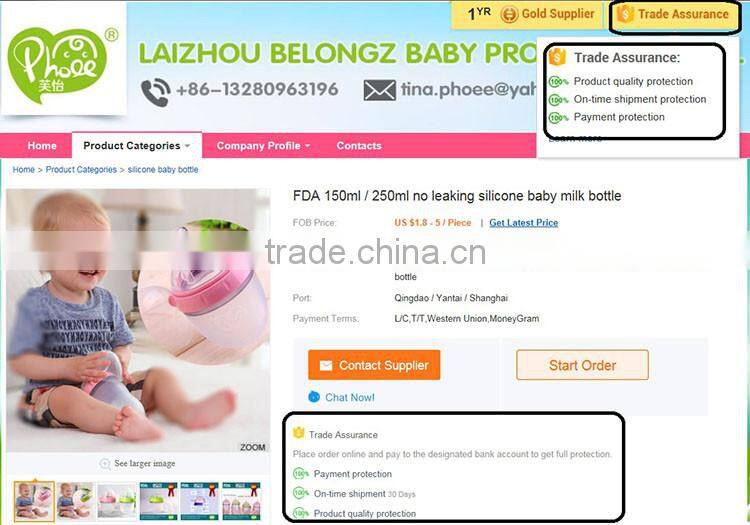Viewport: 750px width, 525px height.
Task: Click the Contact Supplier button
Action: 374,365
